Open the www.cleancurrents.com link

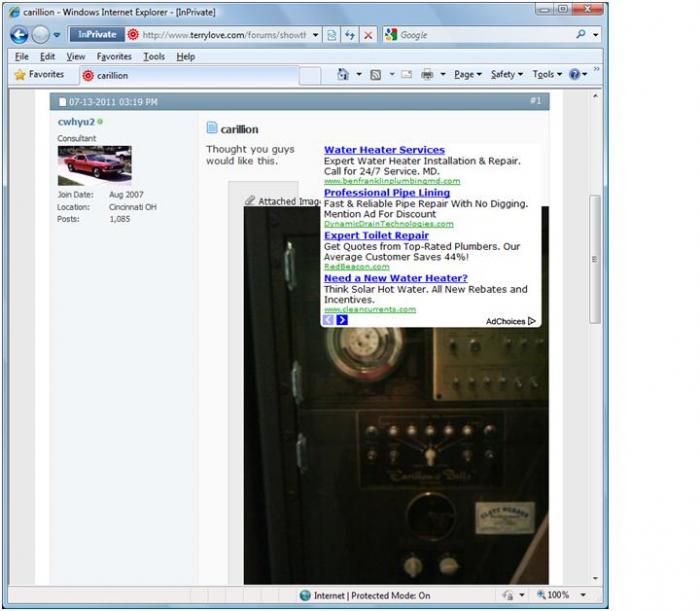coord(370,309)
